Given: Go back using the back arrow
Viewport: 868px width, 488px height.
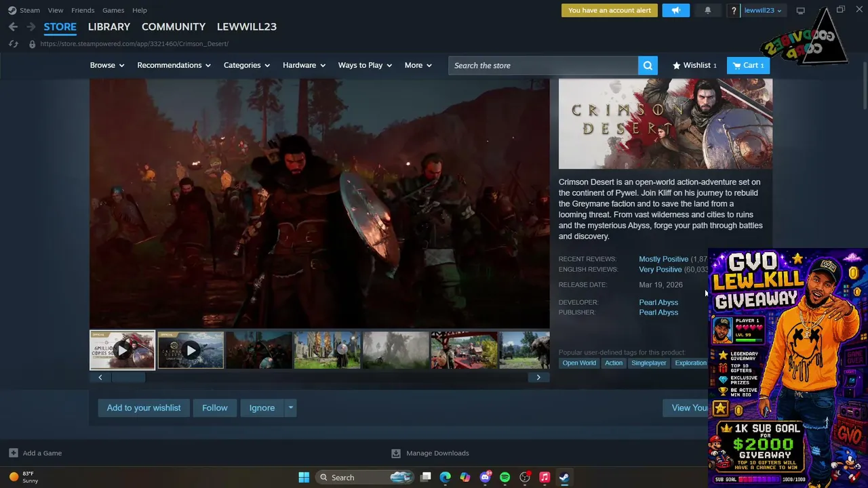Looking at the screenshot, I should (x=13, y=26).
